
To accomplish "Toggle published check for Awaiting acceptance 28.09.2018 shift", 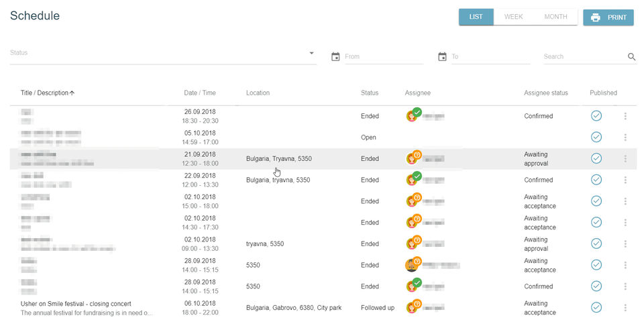I will (596, 265).
